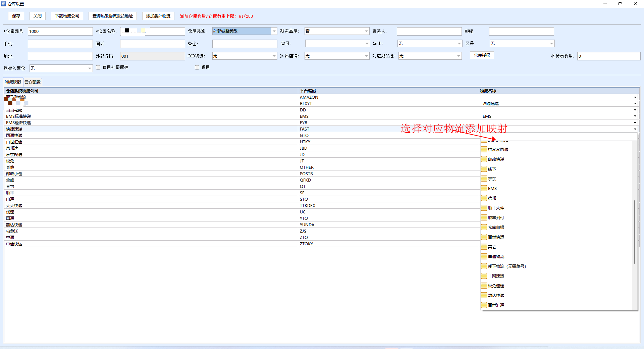Click the folder icon beside 线下物流（无需单号）
This screenshot has width=644, height=349.
point(484,266)
